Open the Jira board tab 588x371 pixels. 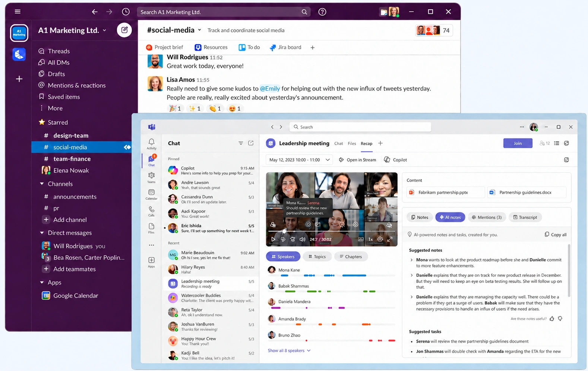pos(285,47)
